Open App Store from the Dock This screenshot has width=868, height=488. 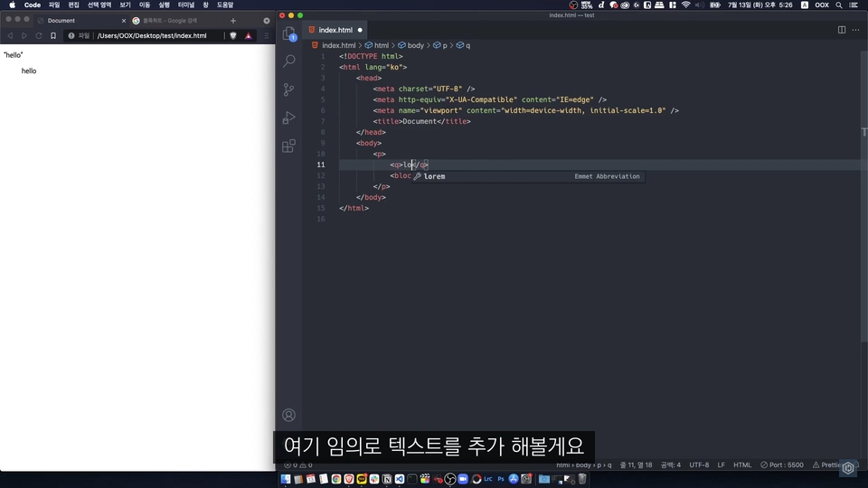coord(514,479)
